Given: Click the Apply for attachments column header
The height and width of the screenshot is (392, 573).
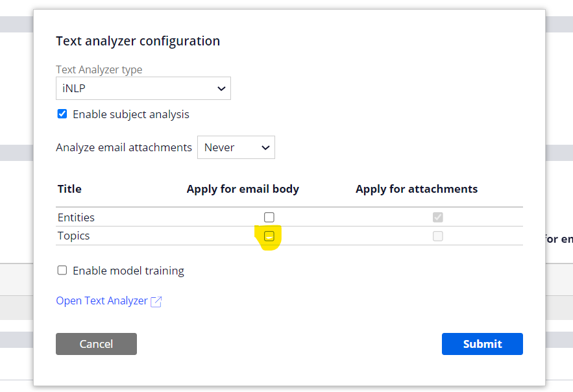Looking at the screenshot, I should (416, 189).
